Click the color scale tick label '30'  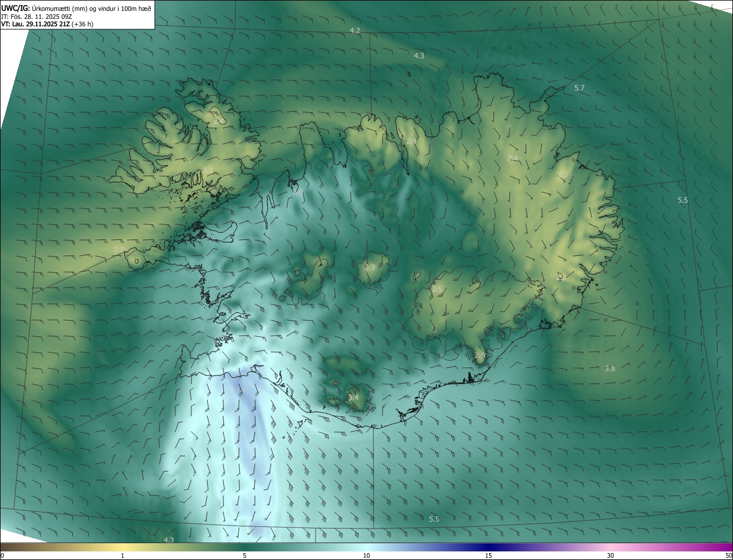click(x=610, y=556)
